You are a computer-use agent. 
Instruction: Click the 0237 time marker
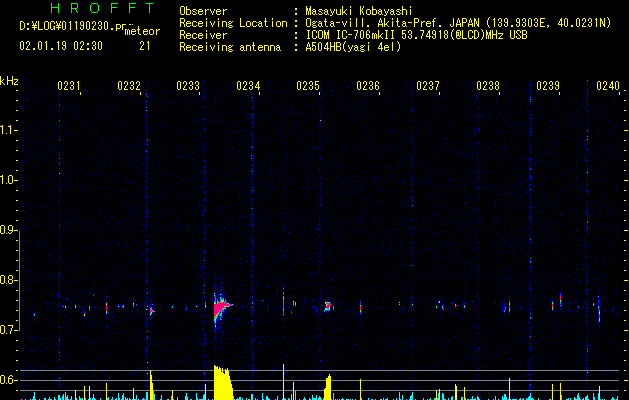click(x=428, y=86)
